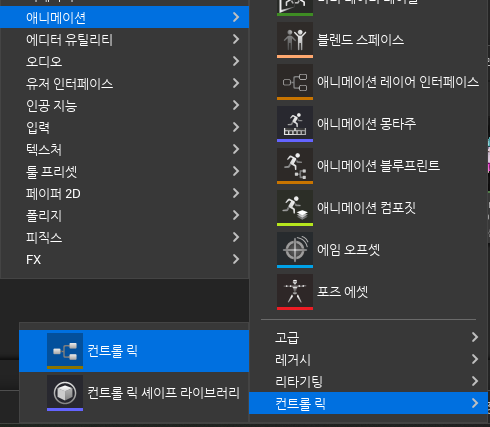Screen dimensions: 490x427
Task: Click the 포즈 에셋 figure icon
Action: (x=295, y=292)
